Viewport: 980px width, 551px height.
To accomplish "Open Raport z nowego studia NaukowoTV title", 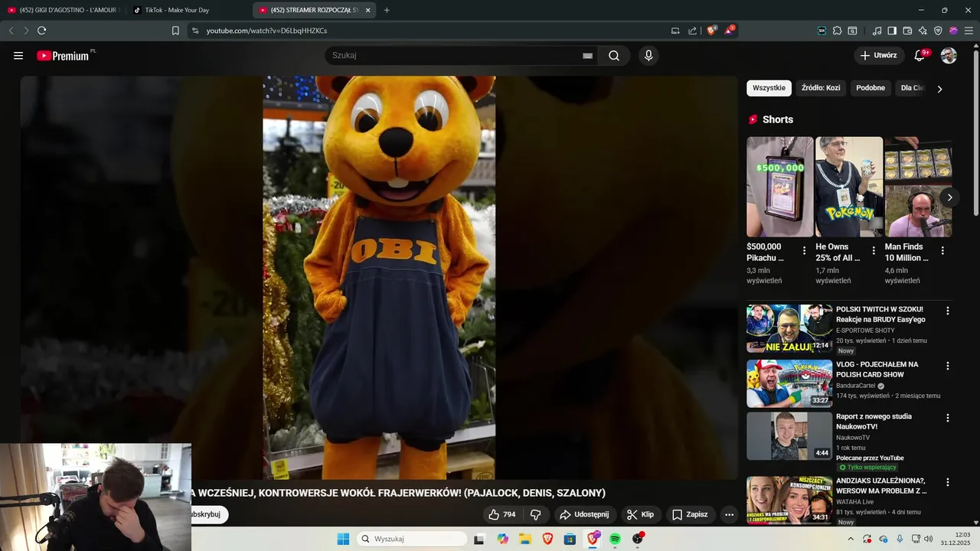I will pos(874,422).
